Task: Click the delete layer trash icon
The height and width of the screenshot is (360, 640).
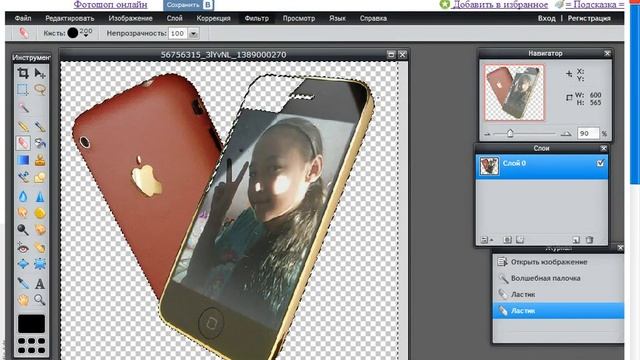Action: coord(589,240)
